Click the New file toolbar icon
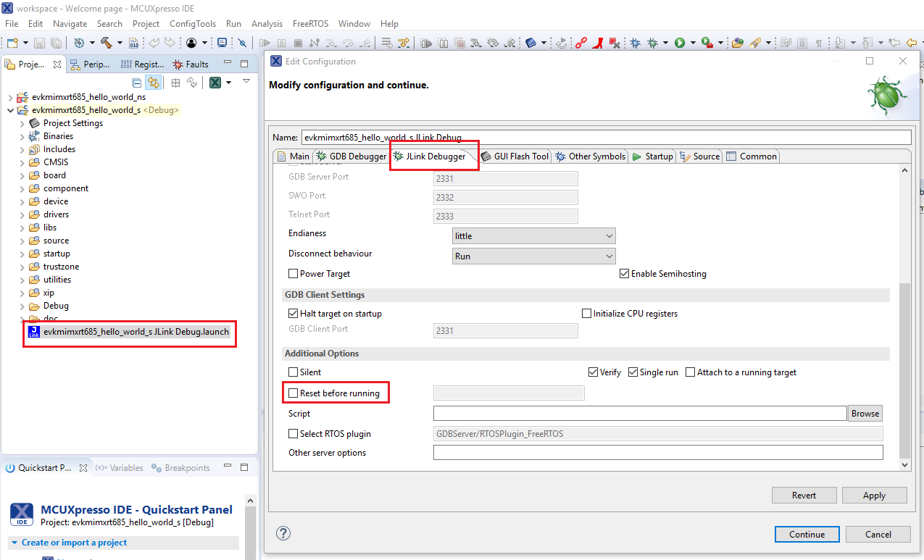 pos(12,43)
